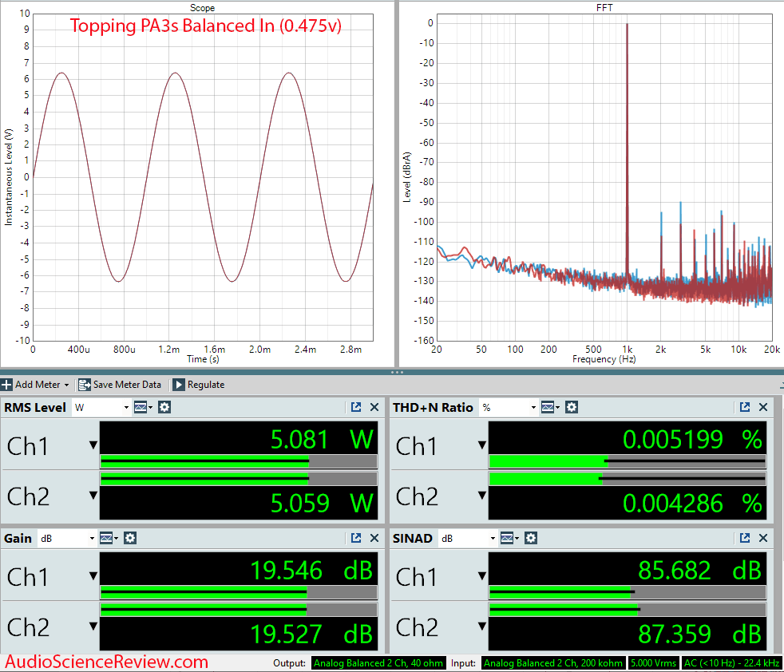Screen dimensions: 784x672
Task: Expand Gain Ch1 channel arrow
Action: [x=93, y=575]
